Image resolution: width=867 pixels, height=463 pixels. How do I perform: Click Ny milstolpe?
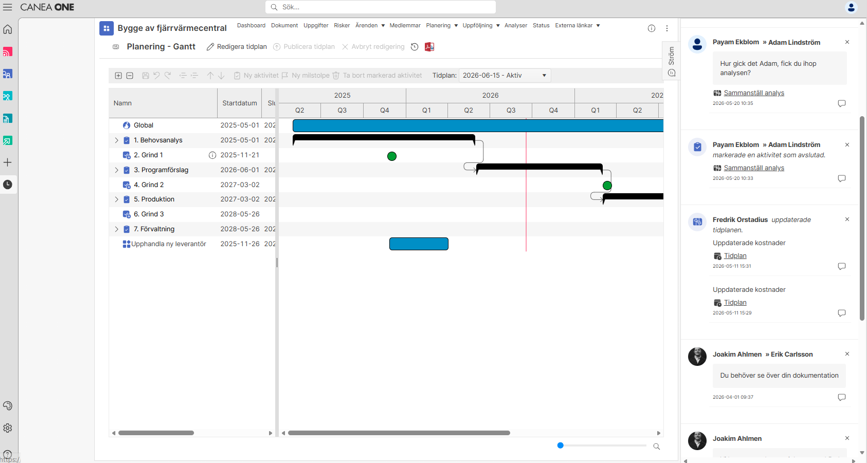(x=305, y=76)
